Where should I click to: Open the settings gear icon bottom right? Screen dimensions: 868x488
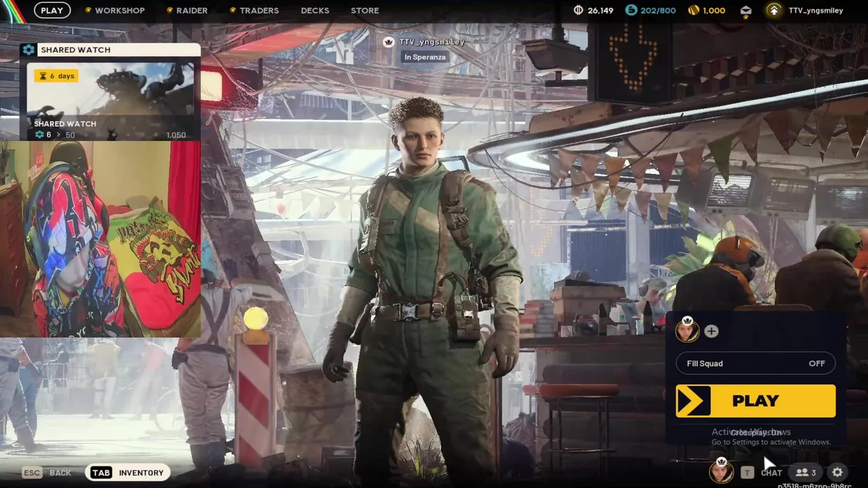coord(837,472)
